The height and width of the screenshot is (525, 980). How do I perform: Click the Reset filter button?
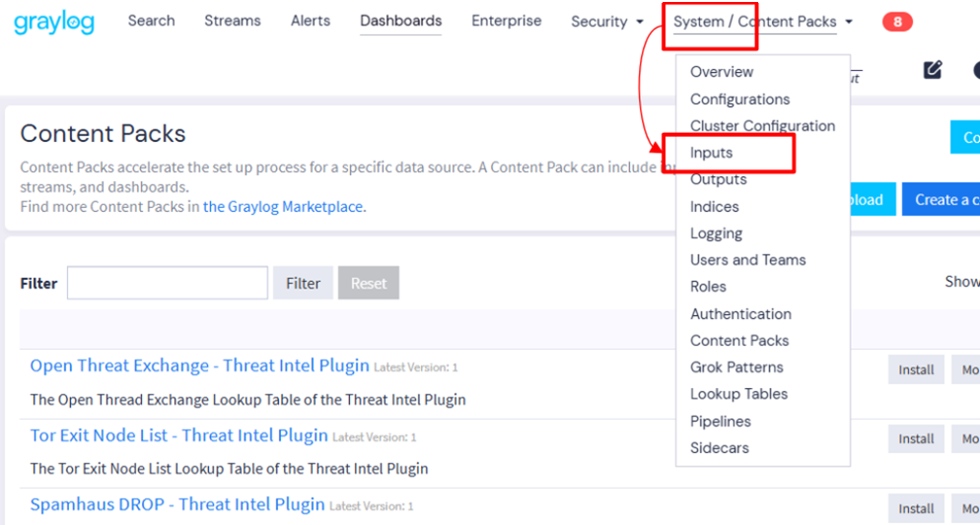369,283
